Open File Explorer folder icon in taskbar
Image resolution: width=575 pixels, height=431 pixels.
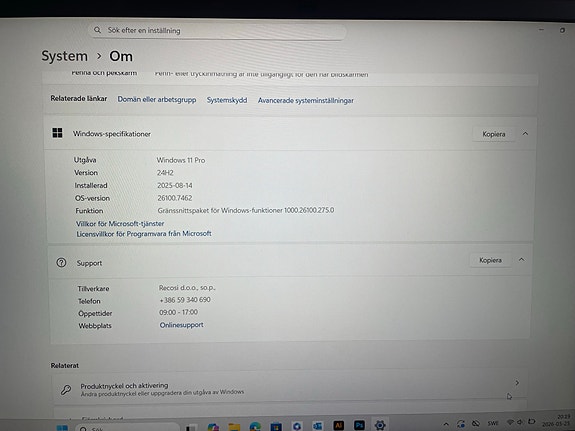(234, 427)
